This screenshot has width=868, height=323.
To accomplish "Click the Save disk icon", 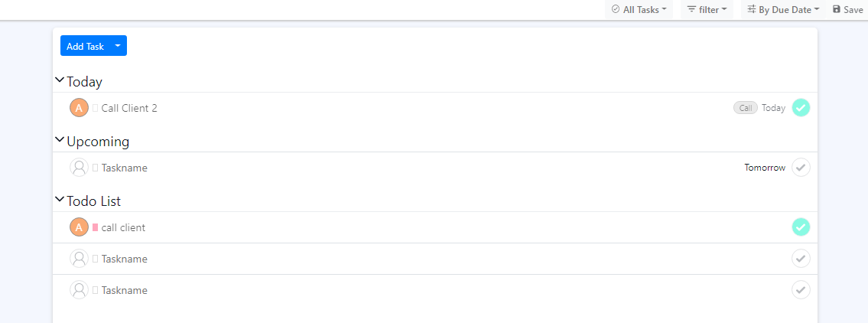I will 837,10.
